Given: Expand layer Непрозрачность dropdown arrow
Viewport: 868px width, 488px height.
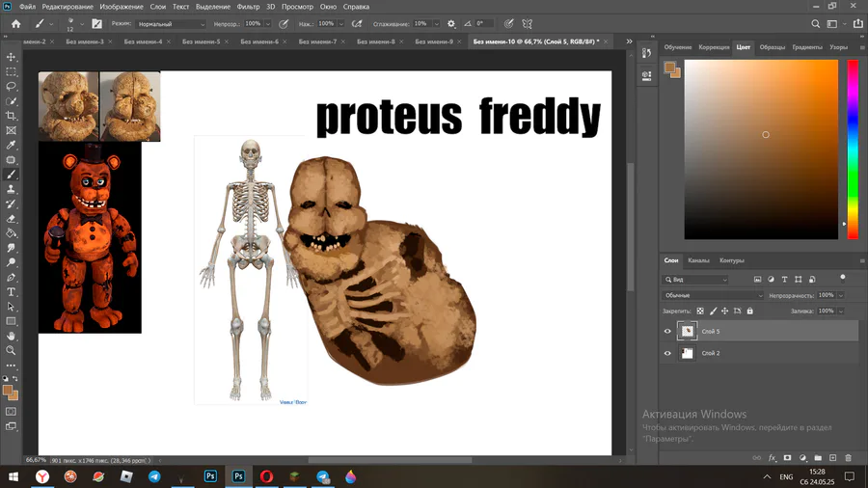Looking at the screenshot, I should pyautogui.click(x=841, y=295).
